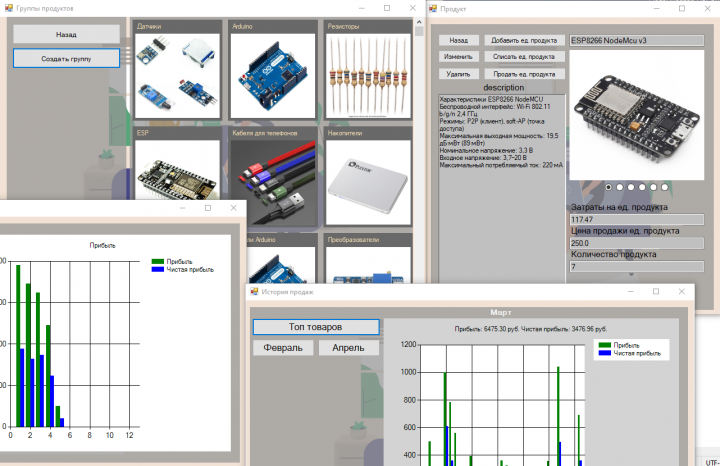Viewport: 720px width, 466px height.
Task: Click the Удалить button
Action: coord(458,74)
